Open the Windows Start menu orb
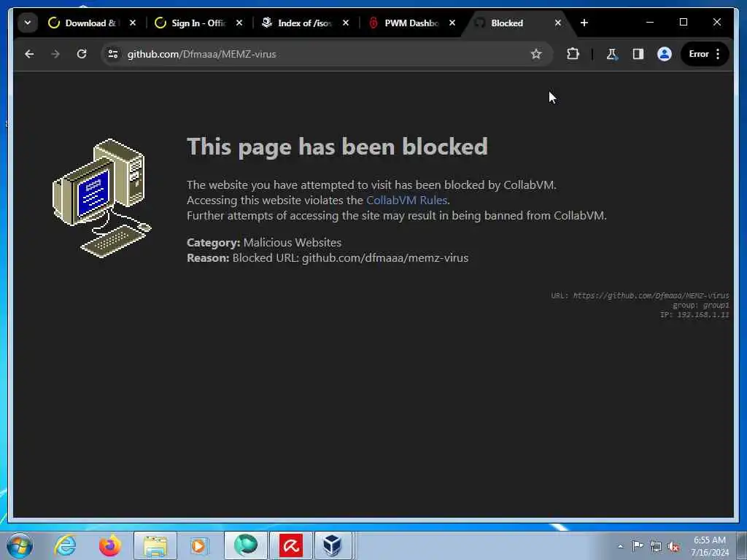 20,545
